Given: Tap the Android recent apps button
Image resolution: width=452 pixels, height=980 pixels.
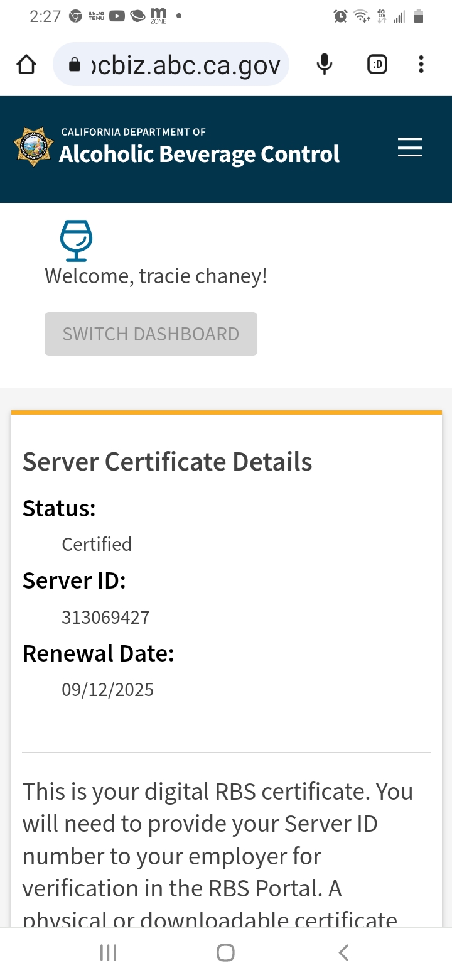Looking at the screenshot, I should (x=109, y=953).
